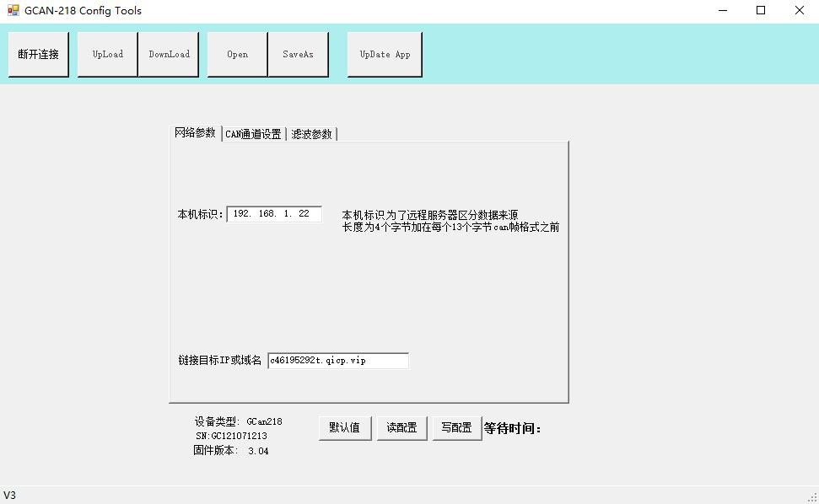Click the SN:GC121071213 serial number text
Image resolution: width=819 pixels, height=504 pixels.
click(231, 436)
